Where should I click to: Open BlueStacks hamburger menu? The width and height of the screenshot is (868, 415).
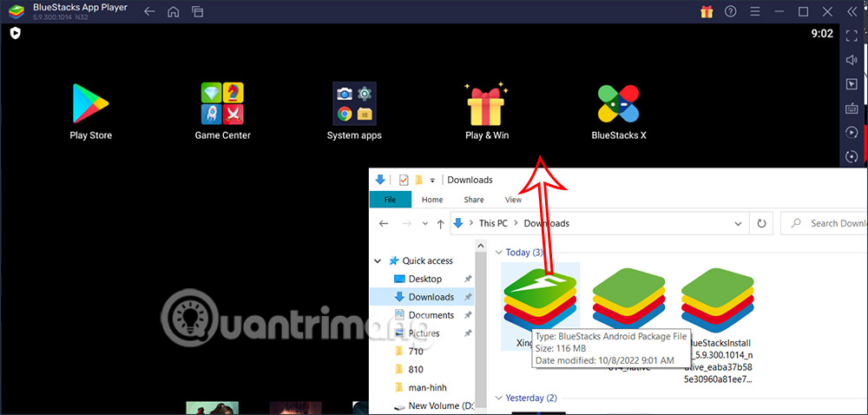click(754, 11)
